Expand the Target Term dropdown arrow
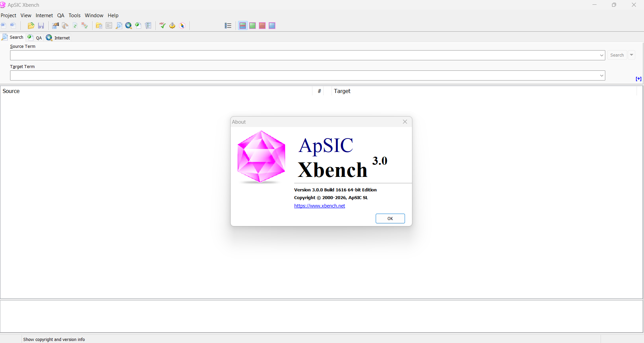This screenshot has width=644, height=343. (x=602, y=75)
